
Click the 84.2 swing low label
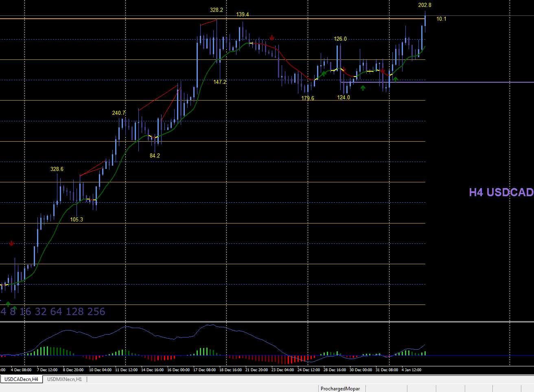pos(155,155)
